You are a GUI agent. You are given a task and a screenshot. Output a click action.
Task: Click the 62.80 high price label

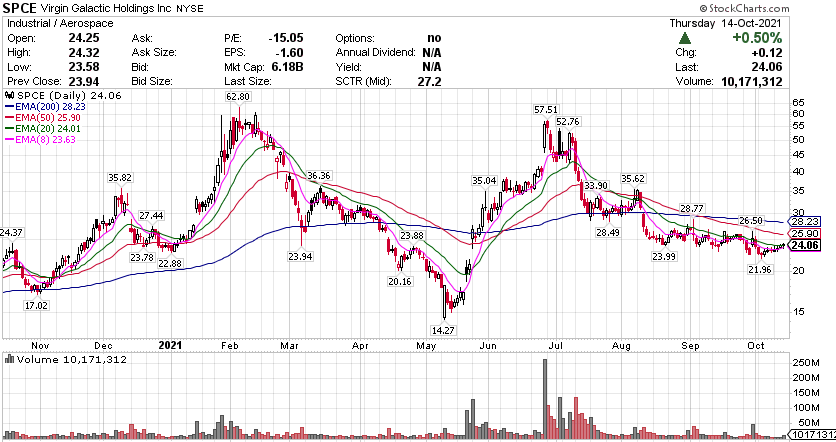point(238,97)
